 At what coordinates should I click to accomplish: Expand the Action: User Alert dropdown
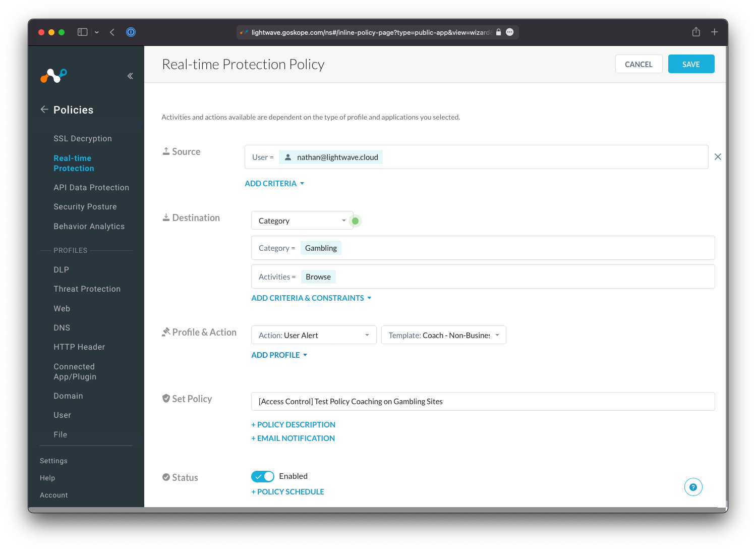314,335
